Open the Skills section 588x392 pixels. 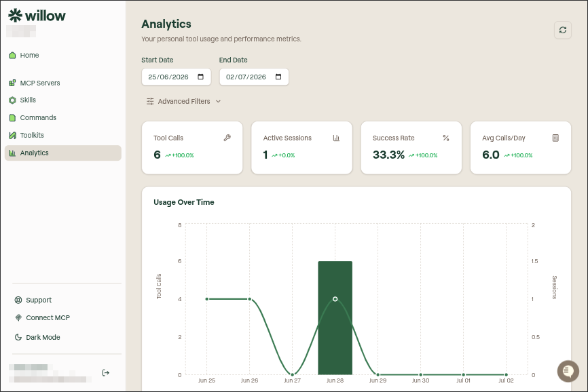tap(62, 100)
